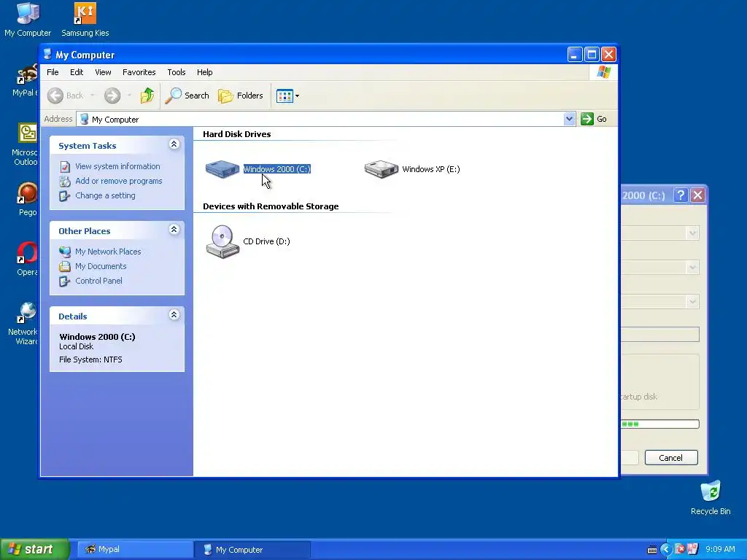Open the first dropdown in format dialog

tap(693, 233)
